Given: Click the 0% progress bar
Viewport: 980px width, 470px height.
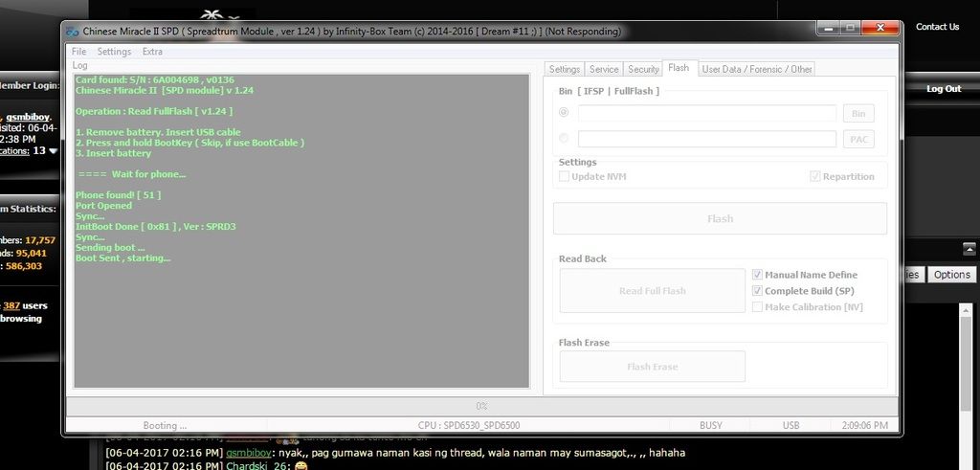Looking at the screenshot, I should pos(482,406).
